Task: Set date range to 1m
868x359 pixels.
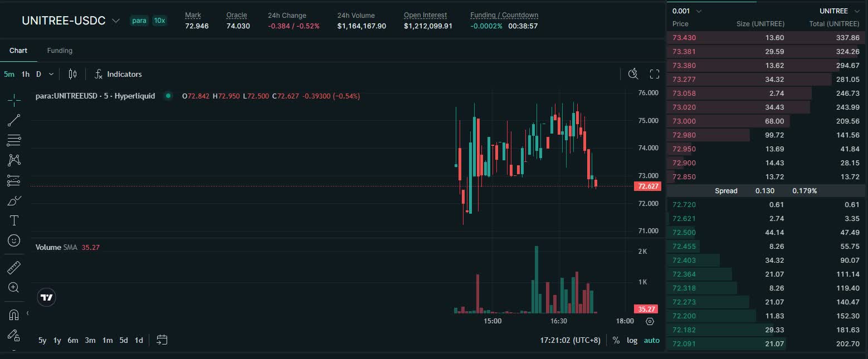Action: point(108,340)
